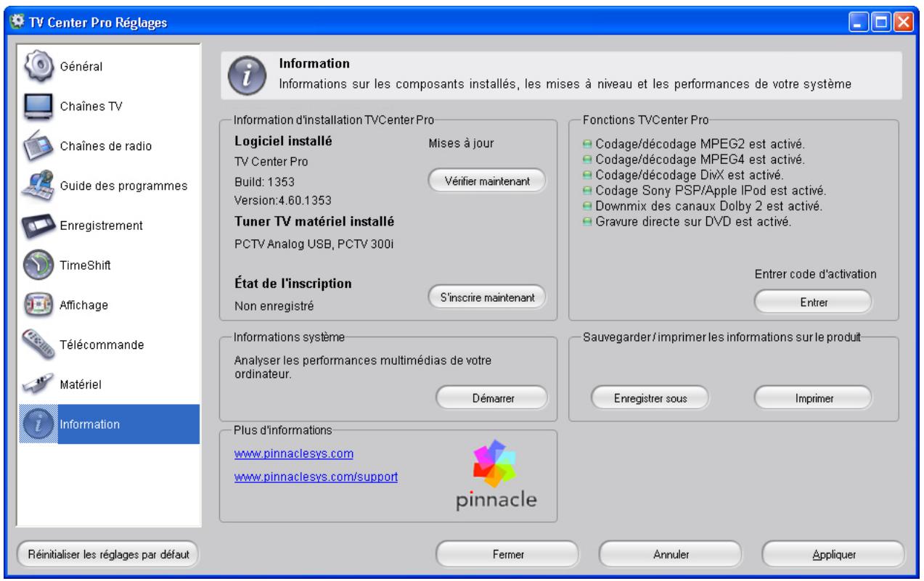Click the Annuler button
The image size is (924, 581).
coord(671,555)
